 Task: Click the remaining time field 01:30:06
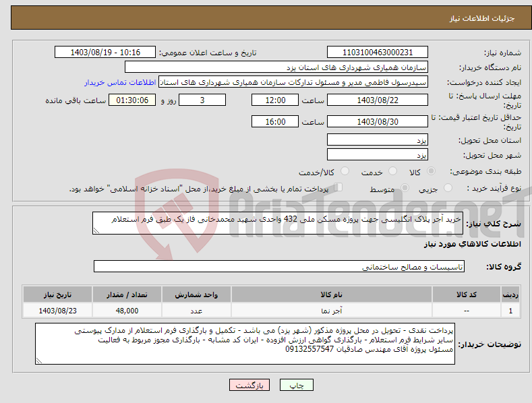[x=132, y=100]
